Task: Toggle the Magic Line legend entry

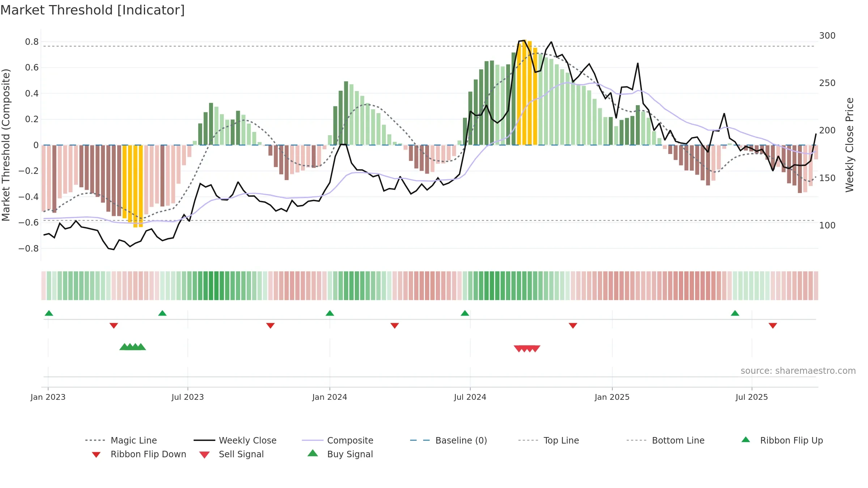Action: 121,440
